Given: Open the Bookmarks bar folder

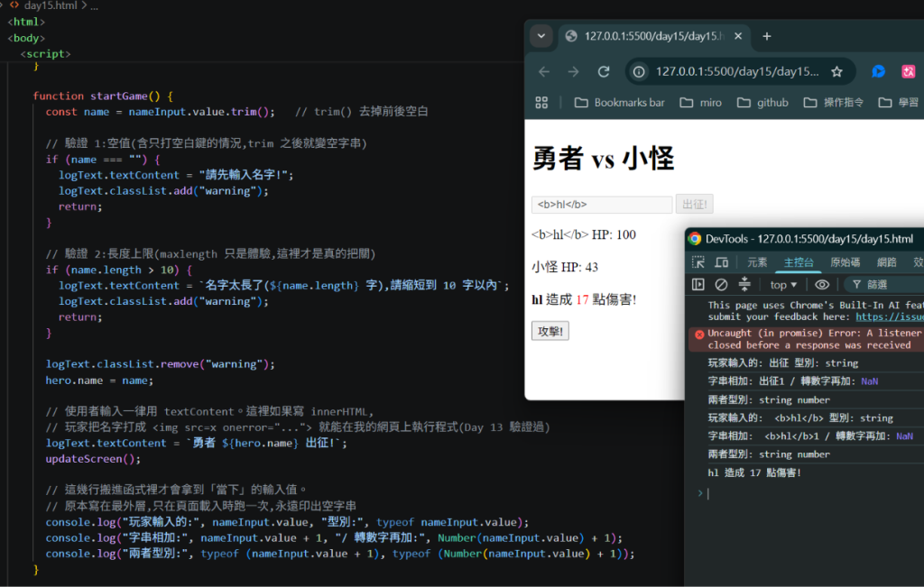Looking at the screenshot, I should tap(619, 103).
